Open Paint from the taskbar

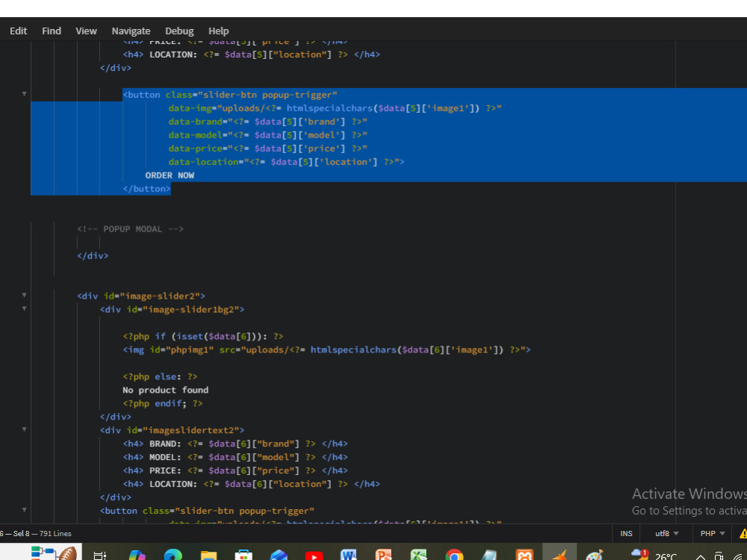pyautogui.click(x=594, y=556)
